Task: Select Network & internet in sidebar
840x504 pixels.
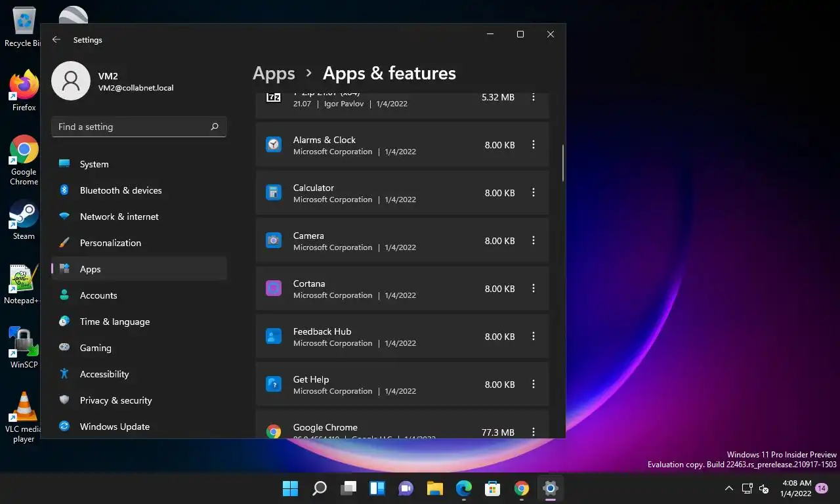Action: tap(139, 217)
